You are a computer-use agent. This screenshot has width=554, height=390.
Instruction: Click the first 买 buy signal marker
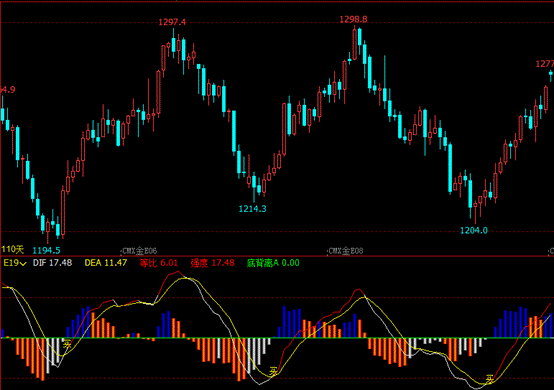point(67,344)
